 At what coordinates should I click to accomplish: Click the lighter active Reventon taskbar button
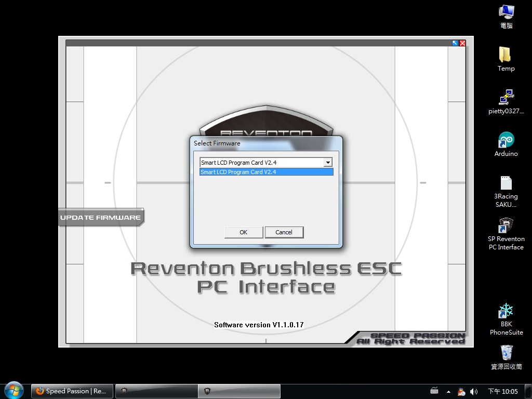[239, 391]
